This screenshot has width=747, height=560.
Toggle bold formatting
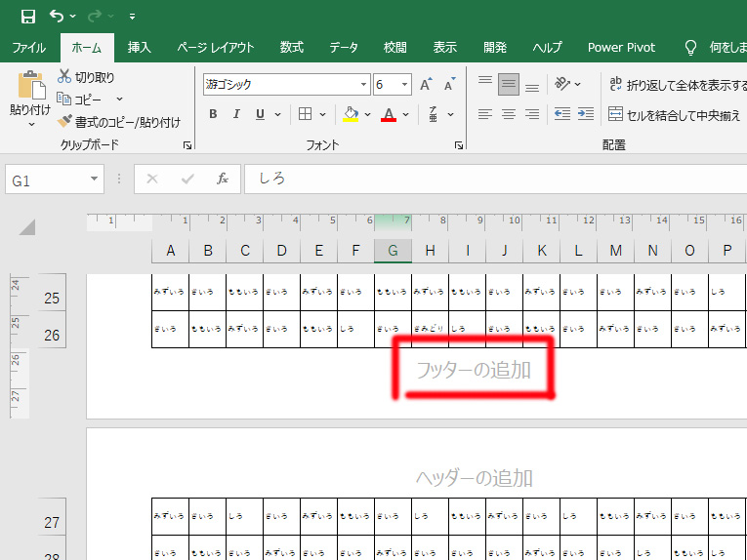tap(213, 114)
